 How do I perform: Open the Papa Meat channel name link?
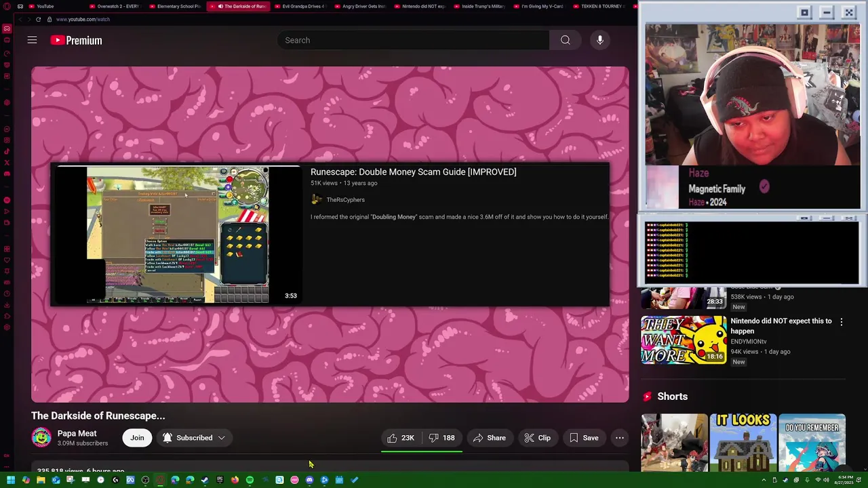point(77,433)
